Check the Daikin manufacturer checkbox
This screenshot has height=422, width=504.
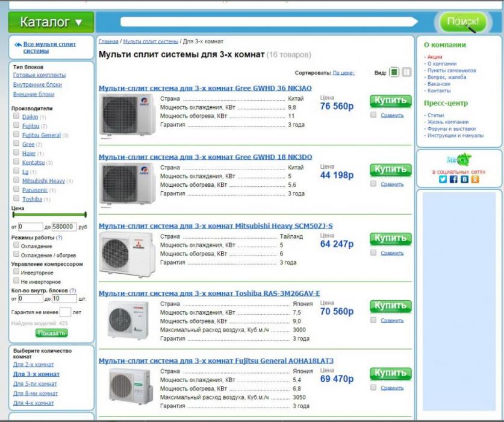click(16, 116)
